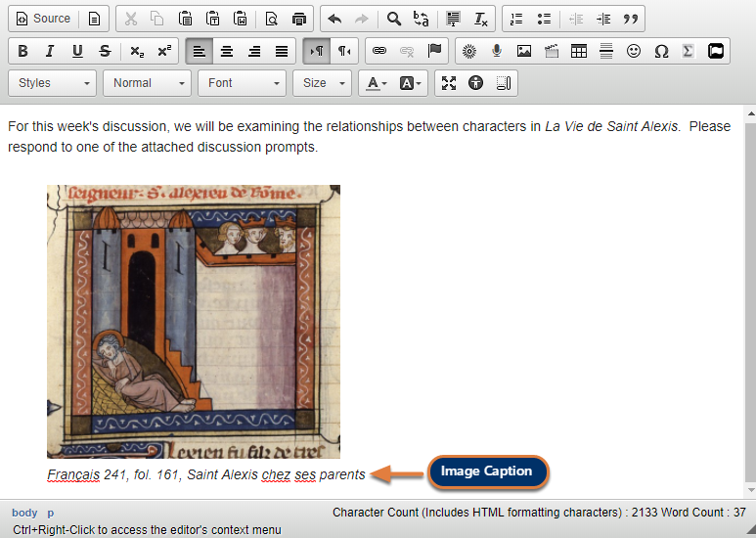Click the Paste clipboard icon
Viewport: 756px width, 538px height.
tap(185, 19)
